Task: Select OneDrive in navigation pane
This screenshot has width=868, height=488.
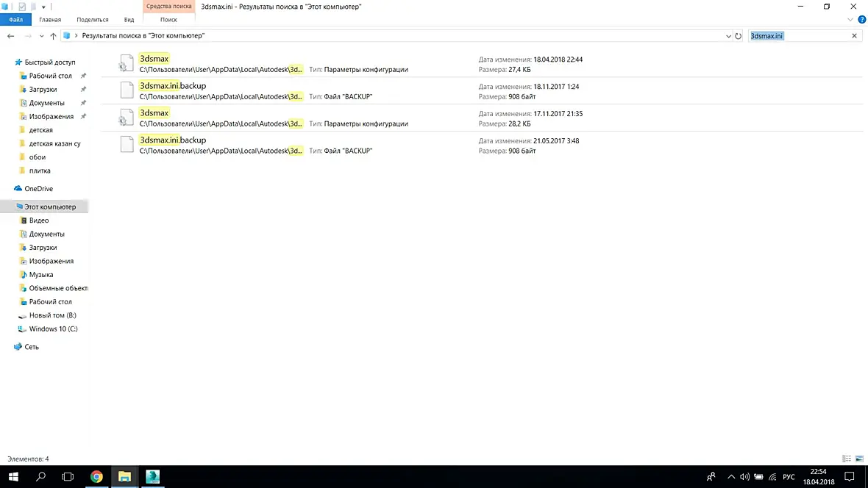Action: tap(38, 189)
